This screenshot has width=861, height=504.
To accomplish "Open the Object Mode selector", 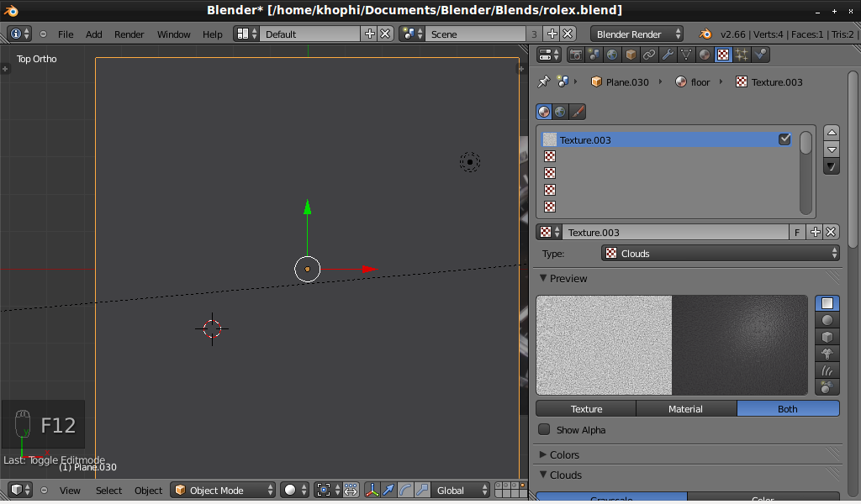I will (x=223, y=490).
